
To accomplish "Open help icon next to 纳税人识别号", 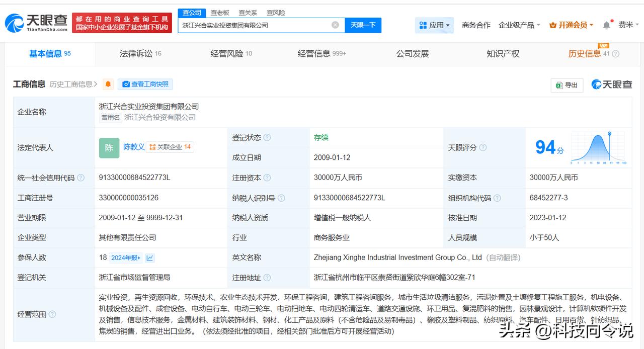I will click(281, 198).
